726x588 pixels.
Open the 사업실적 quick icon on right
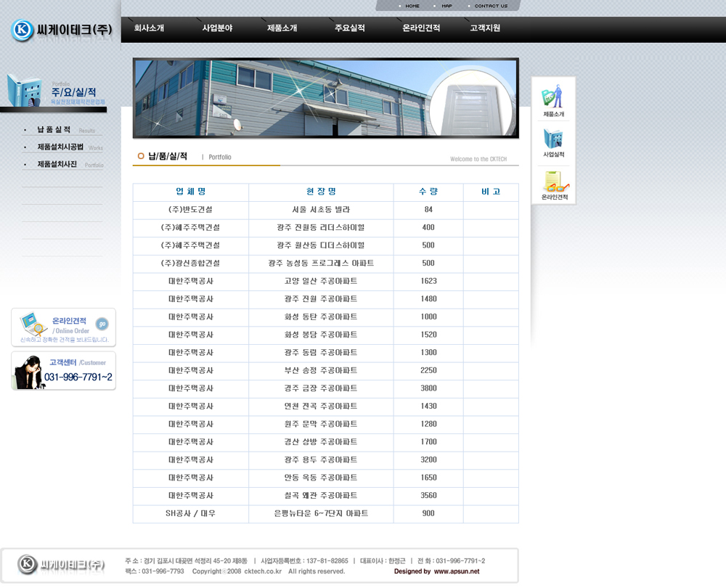pos(553,142)
